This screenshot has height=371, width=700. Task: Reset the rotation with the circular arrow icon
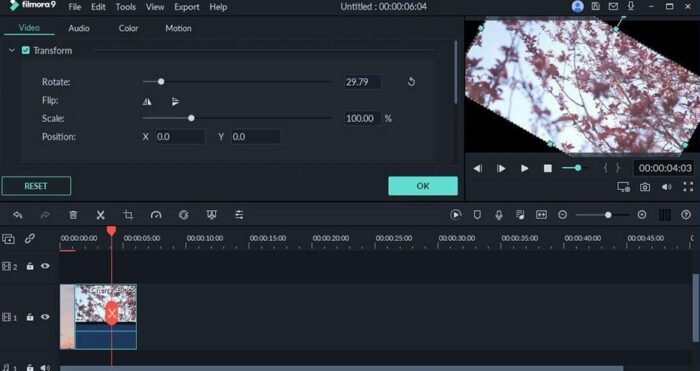point(411,82)
